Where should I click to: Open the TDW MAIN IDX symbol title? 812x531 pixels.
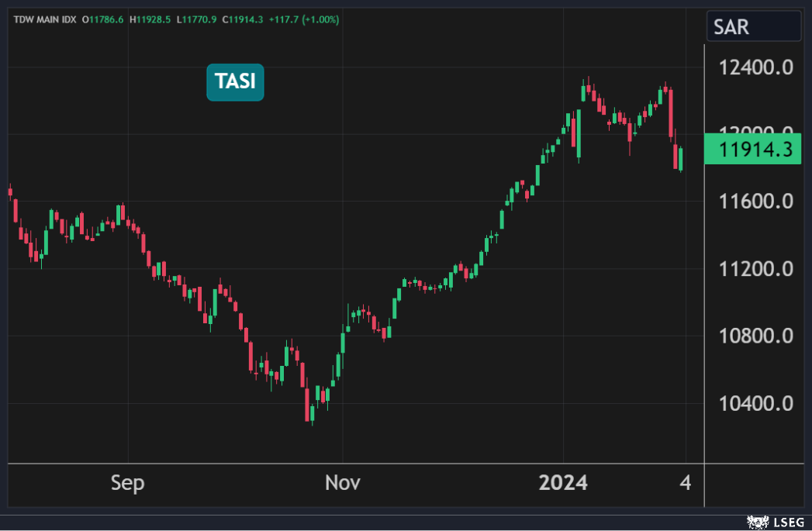point(45,19)
